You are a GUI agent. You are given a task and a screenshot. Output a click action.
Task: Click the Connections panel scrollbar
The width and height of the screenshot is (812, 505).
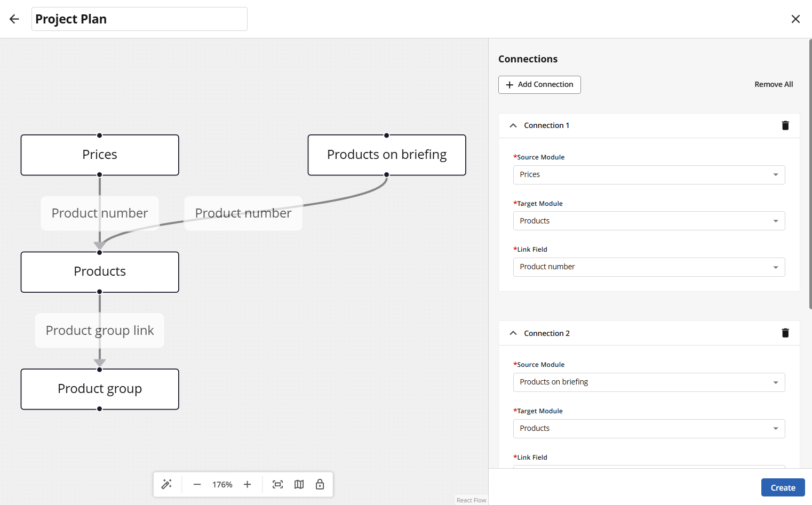(x=810, y=174)
